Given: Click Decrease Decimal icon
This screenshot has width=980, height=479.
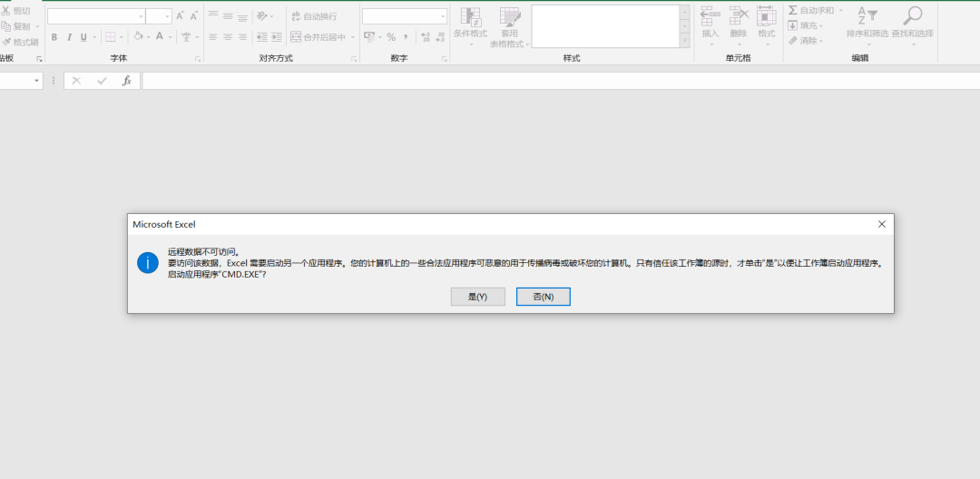Looking at the screenshot, I should (x=441, y=37).
